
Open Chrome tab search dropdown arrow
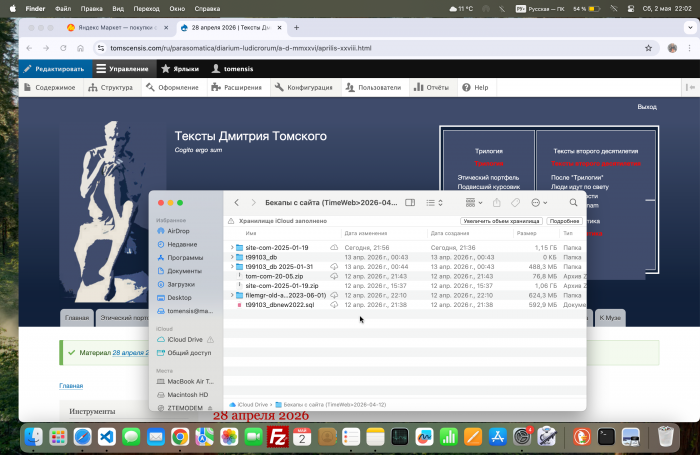tap(690, 28)
